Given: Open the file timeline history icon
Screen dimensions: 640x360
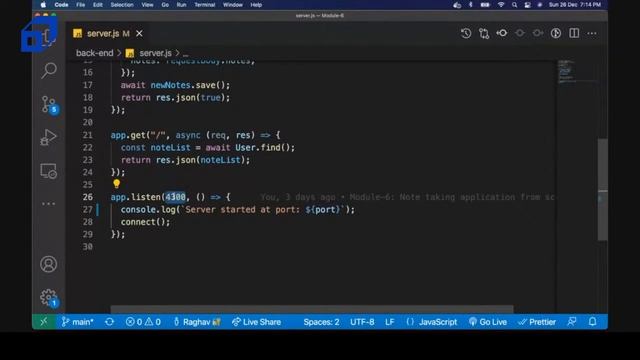Looking at the screenshot, I should pyautogui.click(x=466, y=33).
